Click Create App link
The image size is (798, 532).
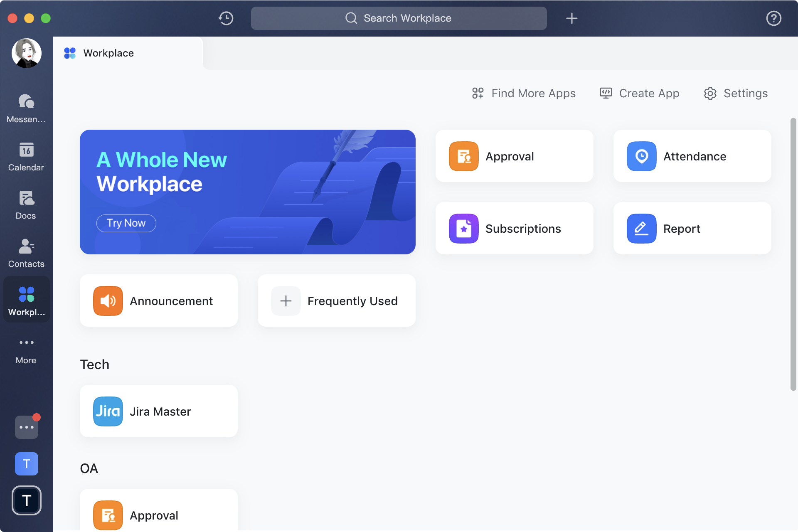(640, 93)
